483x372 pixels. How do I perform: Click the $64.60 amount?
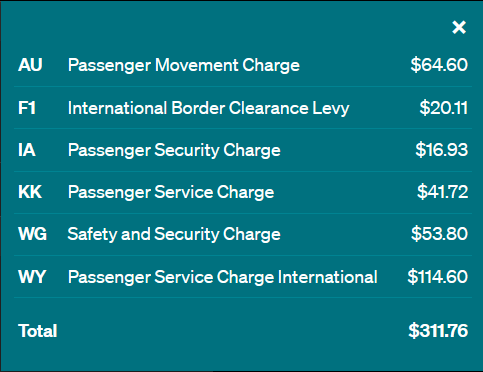tap(439, 65)
